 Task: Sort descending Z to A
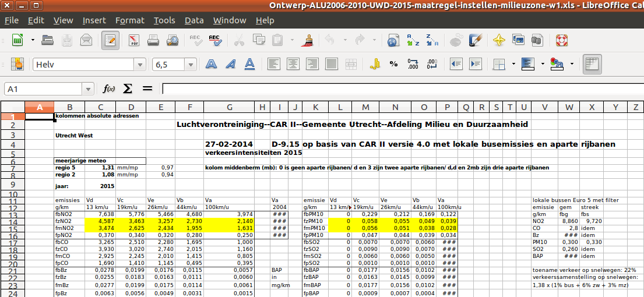432,40
